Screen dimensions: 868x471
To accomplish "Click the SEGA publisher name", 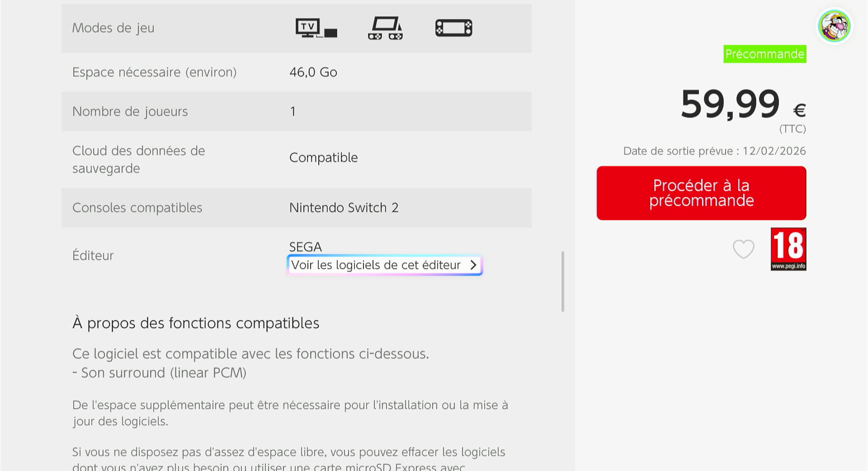I will point(305,247).
